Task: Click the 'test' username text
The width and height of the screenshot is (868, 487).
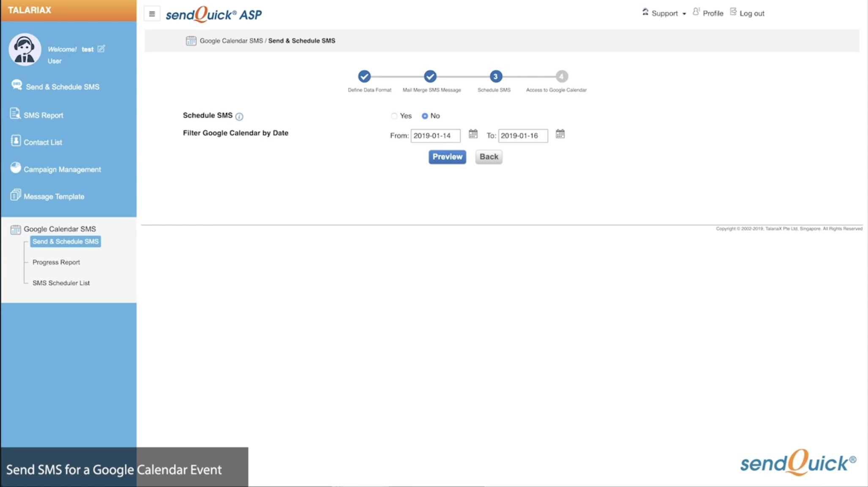Action: pyautogui.click(x=87, y=49)
